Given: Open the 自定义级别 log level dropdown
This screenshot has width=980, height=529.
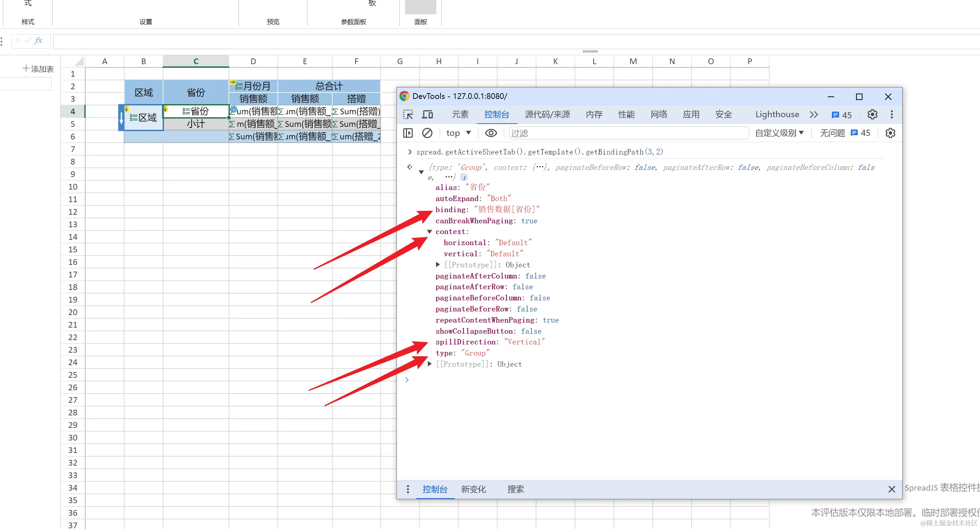Looking at the screenshot, I should click(x=779, y=133).
